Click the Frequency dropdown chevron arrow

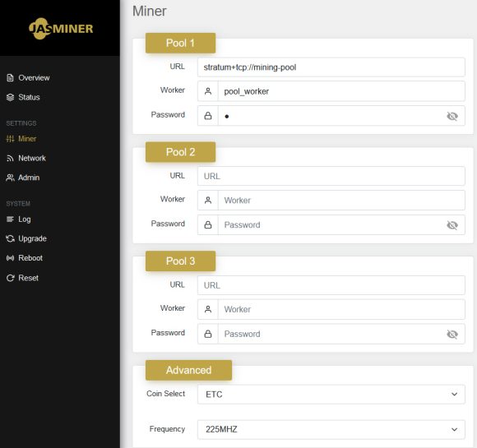[454, 429]
